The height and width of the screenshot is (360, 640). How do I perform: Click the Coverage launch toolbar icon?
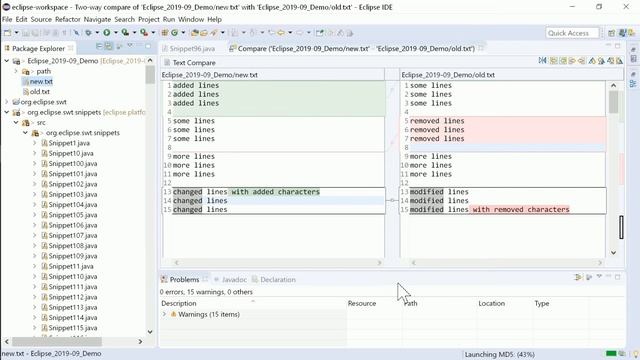125,33
